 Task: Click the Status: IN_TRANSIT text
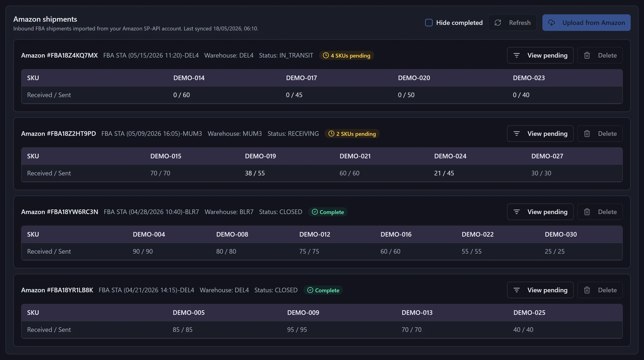(x=286, y=55)
